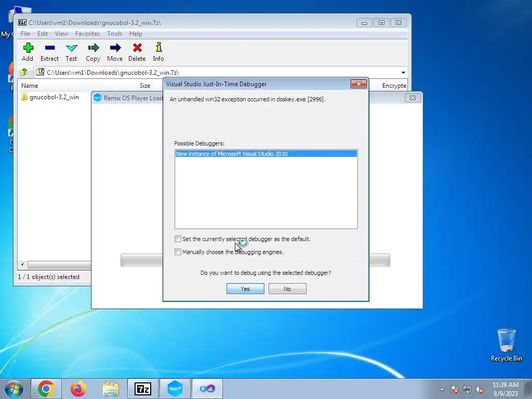Expand the 7-Zip address bar dropdown

[x=403, y=72]
